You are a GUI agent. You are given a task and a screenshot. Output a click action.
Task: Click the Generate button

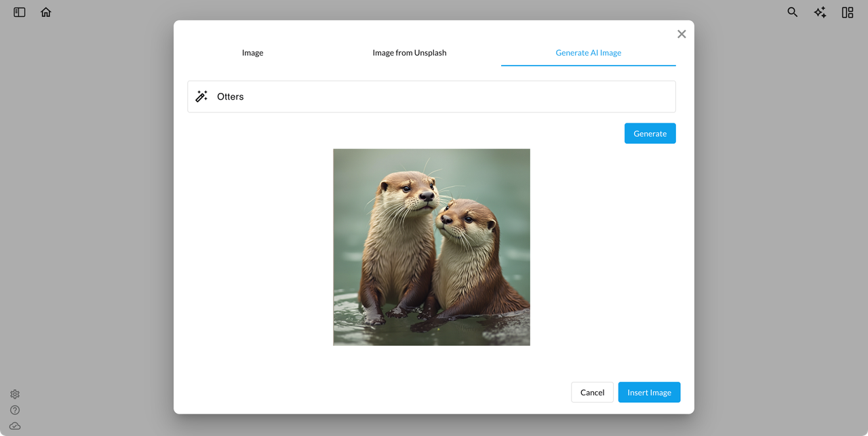tap(650, 134)
